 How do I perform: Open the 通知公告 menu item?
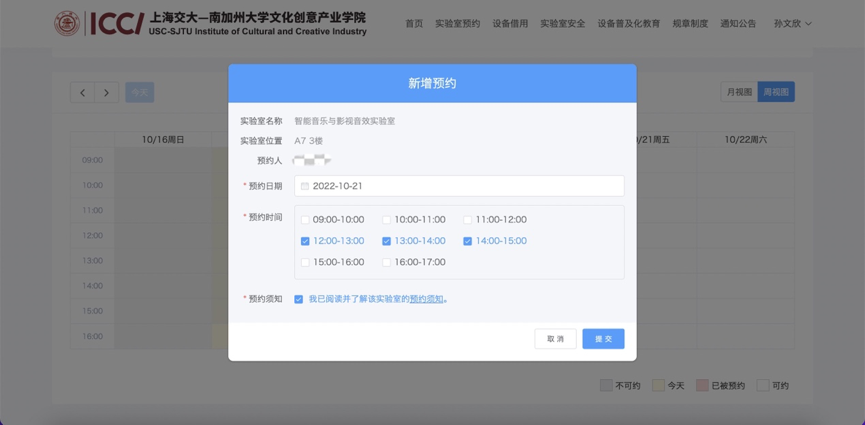coord(738,23)
